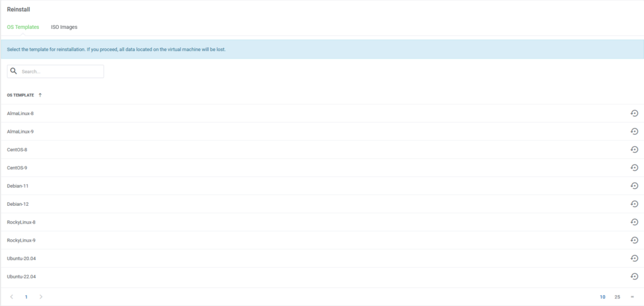The width and height of the screenshot is (644, 306).
Task: Select page number 1
Action: (x=26, y=297)
